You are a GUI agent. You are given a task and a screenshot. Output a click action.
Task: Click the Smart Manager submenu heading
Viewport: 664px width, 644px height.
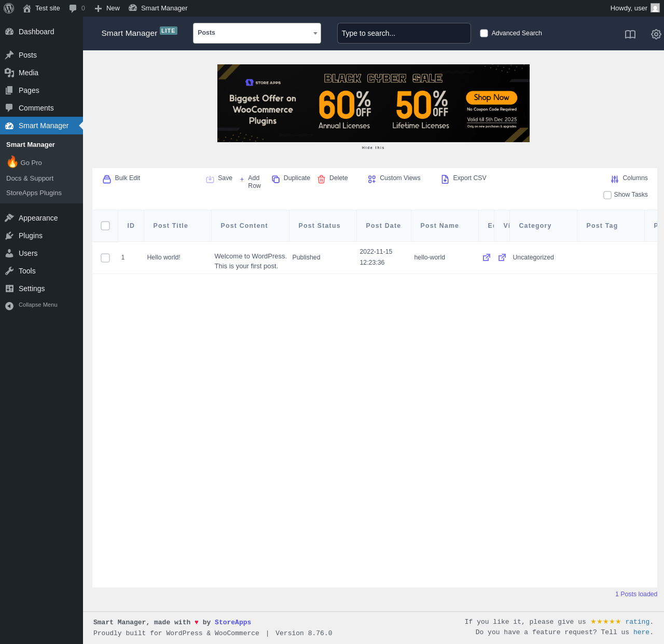(31, 145)
